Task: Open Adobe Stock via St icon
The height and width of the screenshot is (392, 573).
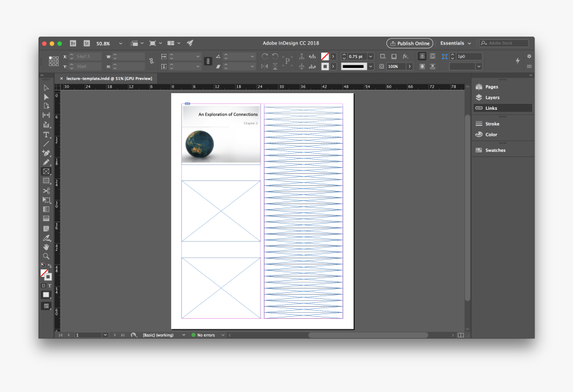Action: tap(87, 43)
